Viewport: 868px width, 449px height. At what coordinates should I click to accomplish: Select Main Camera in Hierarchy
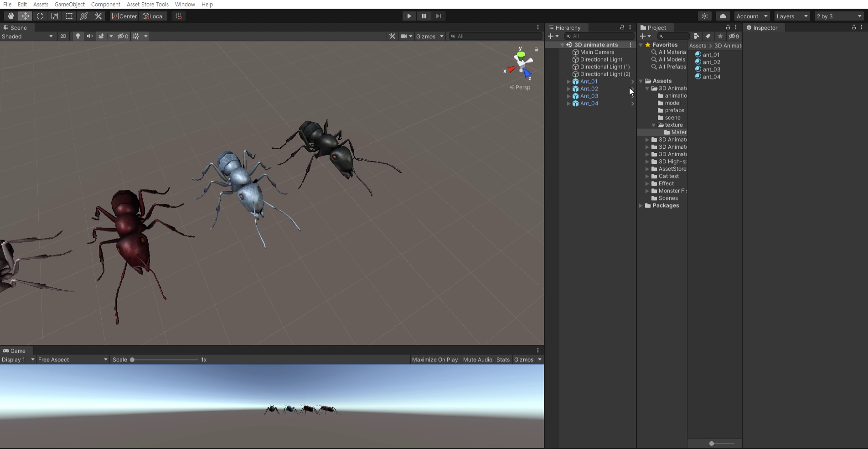(x=597, y=52)
